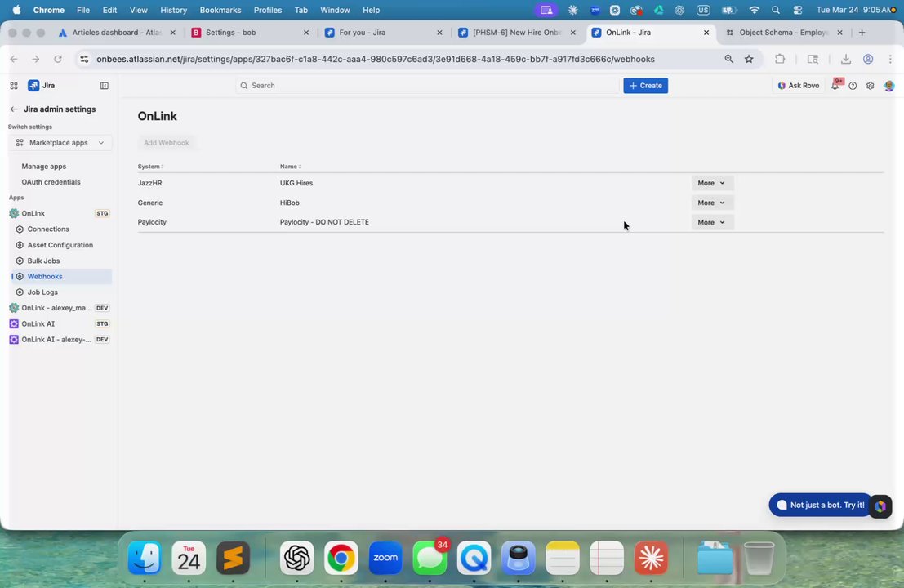Open Messages app in the dock

[x=430, y=558]
